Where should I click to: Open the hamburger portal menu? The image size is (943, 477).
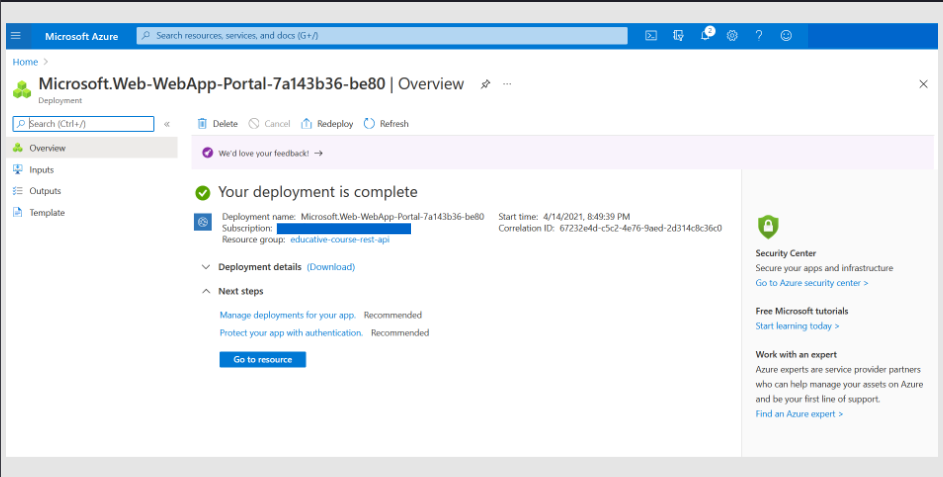tap(16, 36)
